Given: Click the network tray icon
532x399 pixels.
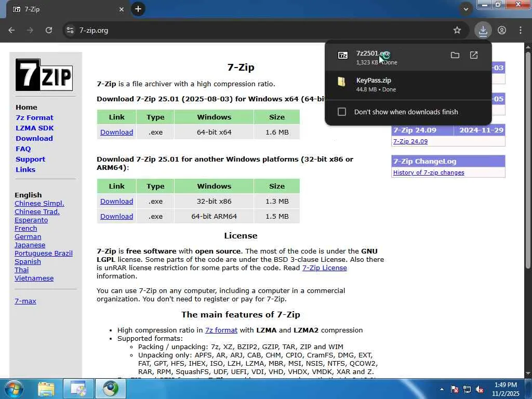Looking at the screenshot, I should [467, 389].
